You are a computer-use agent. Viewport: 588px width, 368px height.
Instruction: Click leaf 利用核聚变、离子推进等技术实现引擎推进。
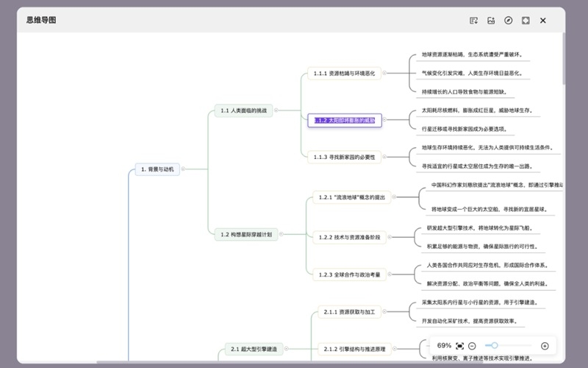tap(483, 358)
